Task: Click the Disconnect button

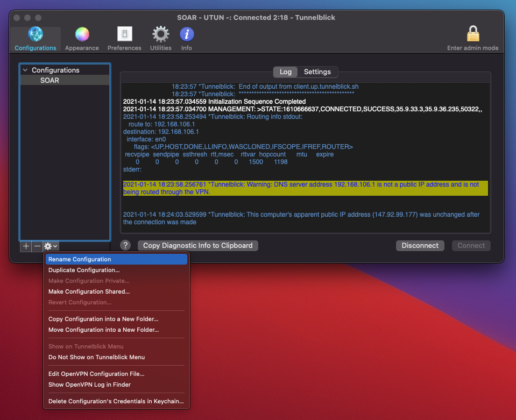Action: click(420, 246)
